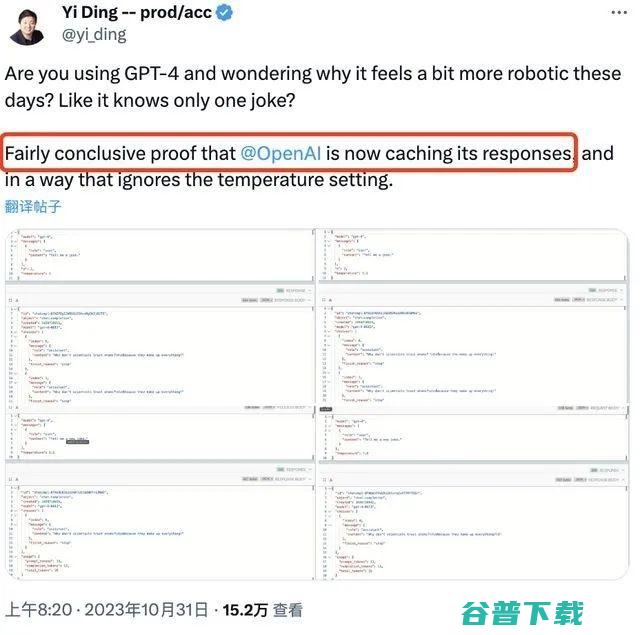640x635 pixels.
Task: Open the @OpenAI mention
Action: pos(281,153)
